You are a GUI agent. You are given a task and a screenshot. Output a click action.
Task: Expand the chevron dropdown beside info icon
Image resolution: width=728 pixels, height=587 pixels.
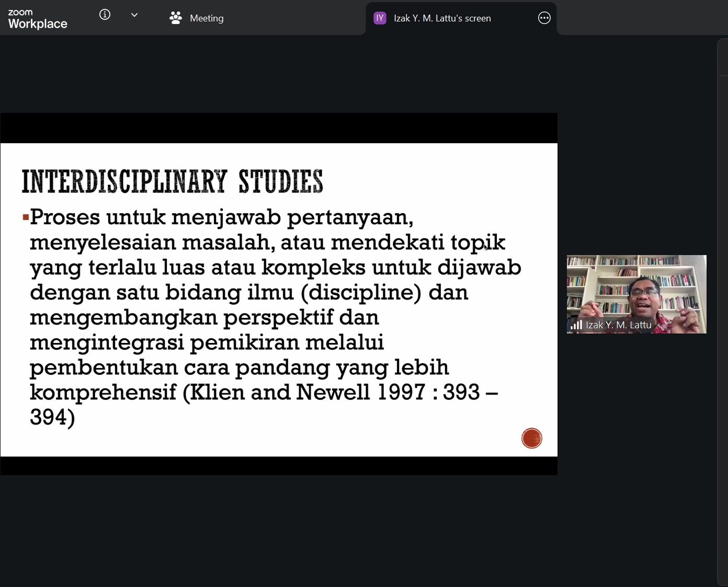(134, 15)
